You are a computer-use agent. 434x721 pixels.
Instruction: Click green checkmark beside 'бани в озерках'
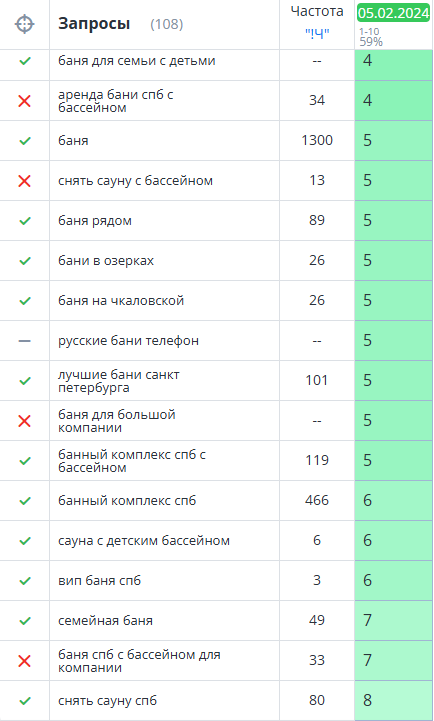24,261
